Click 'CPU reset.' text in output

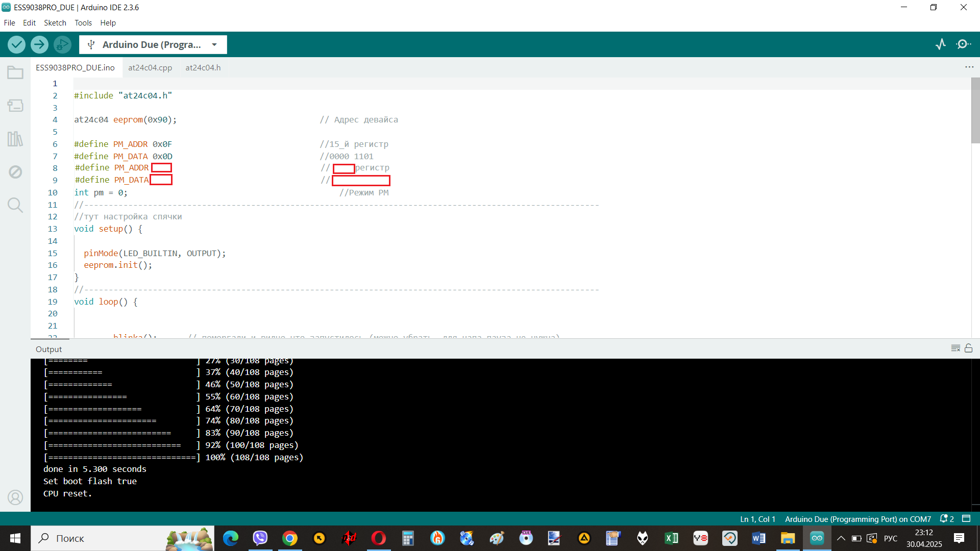pyautogui.click(x=67, y=494)
